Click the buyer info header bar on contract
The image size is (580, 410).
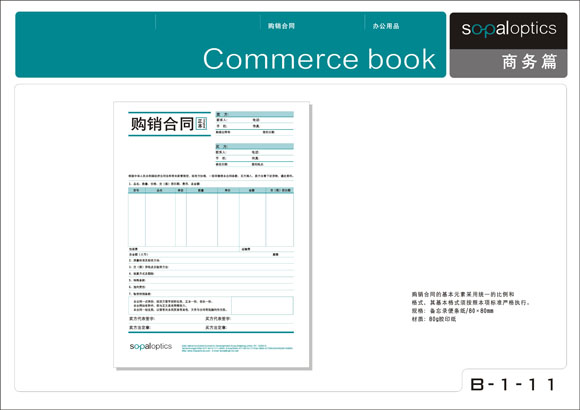point(254,147)
